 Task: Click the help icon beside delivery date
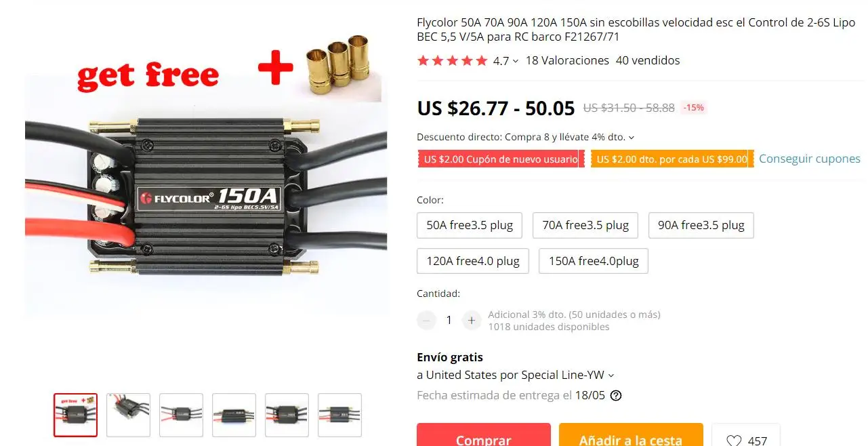coord(616,396)
